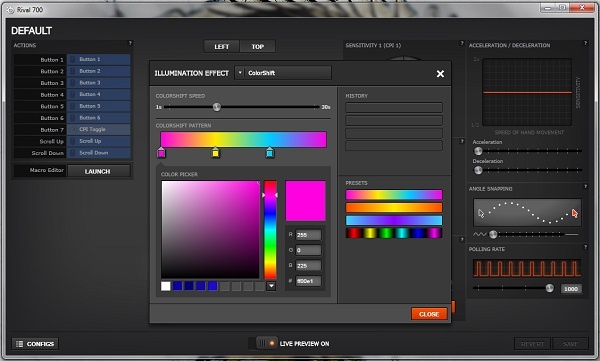Choose the first blue saved swatch
600x361 pixels.
[x=178, y=286]
